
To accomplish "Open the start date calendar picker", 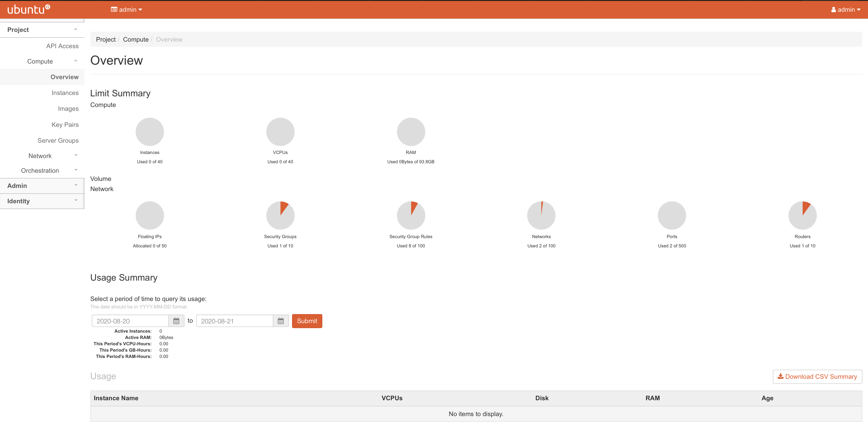I will tap(176, 321).
